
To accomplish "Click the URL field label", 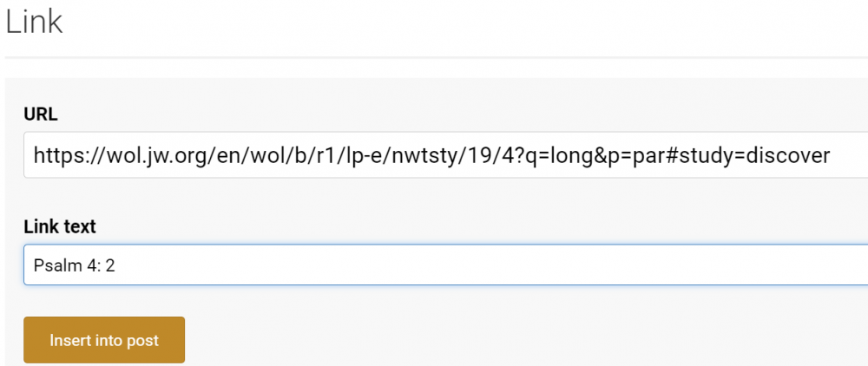I will 41,114.
